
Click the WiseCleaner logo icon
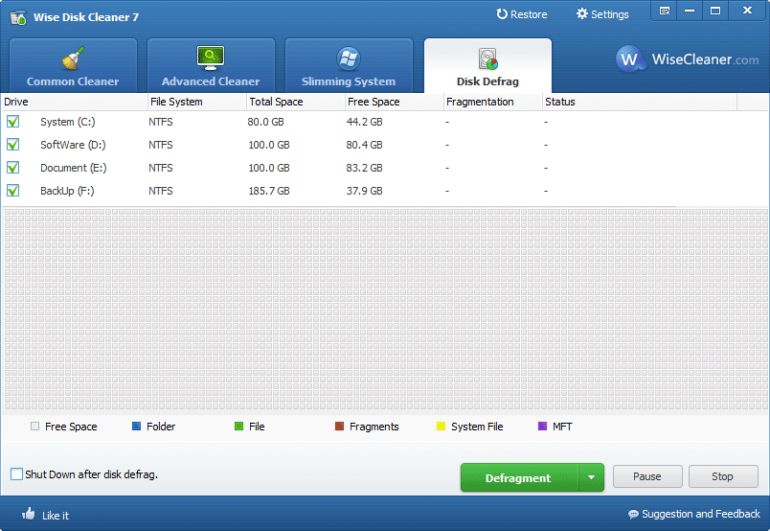coord(629,59)
